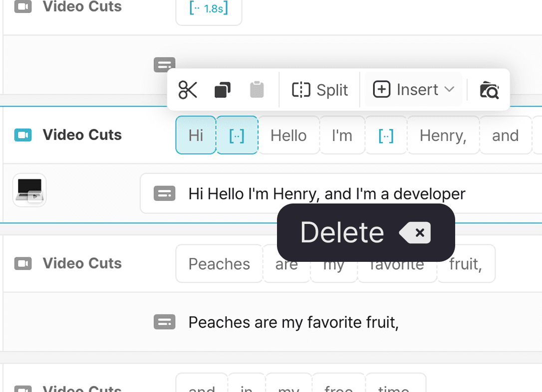Open the Insert dropdown menu
Screen dimensions: 542x392
coord(414,90)
